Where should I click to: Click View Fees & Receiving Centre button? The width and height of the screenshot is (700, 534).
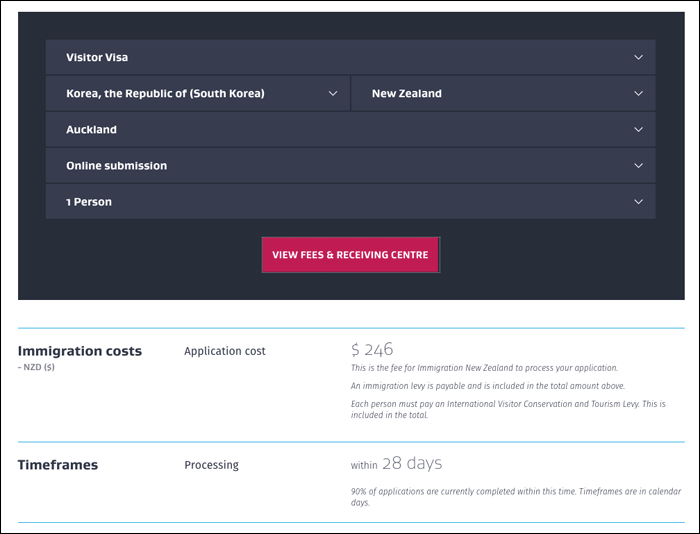[x=350, y=255]
